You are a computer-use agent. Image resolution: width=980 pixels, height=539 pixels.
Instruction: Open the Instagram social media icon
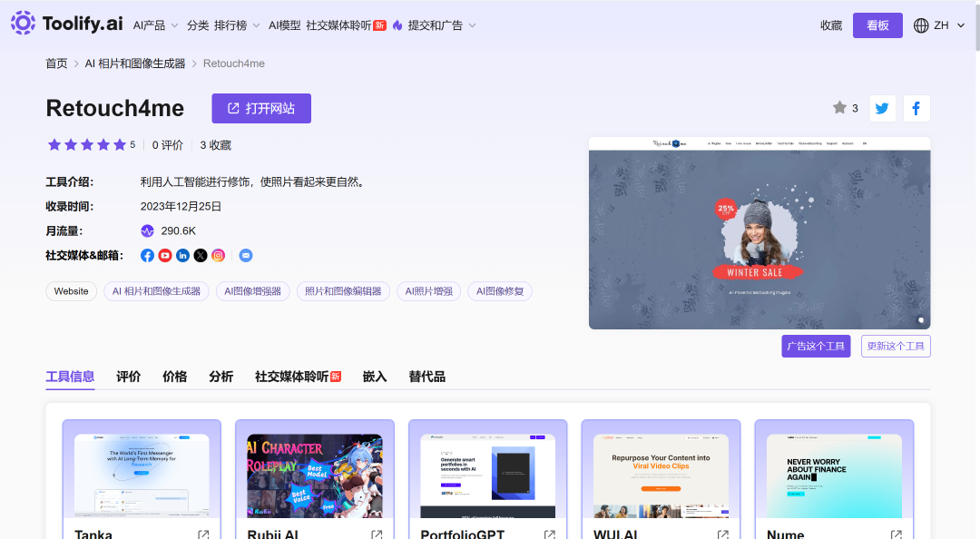point(218,255)
